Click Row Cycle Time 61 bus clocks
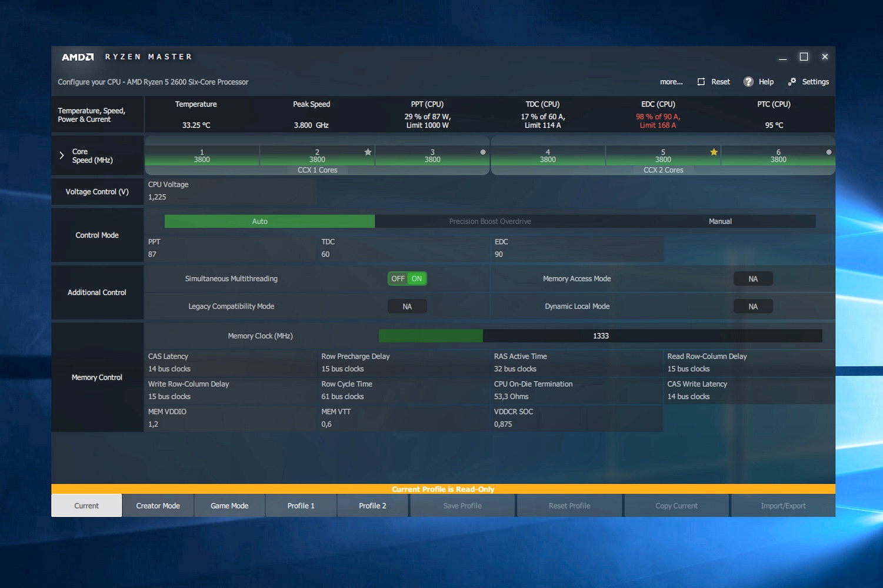The width and height of the screenshot is (883, 588). coord(404,390)
